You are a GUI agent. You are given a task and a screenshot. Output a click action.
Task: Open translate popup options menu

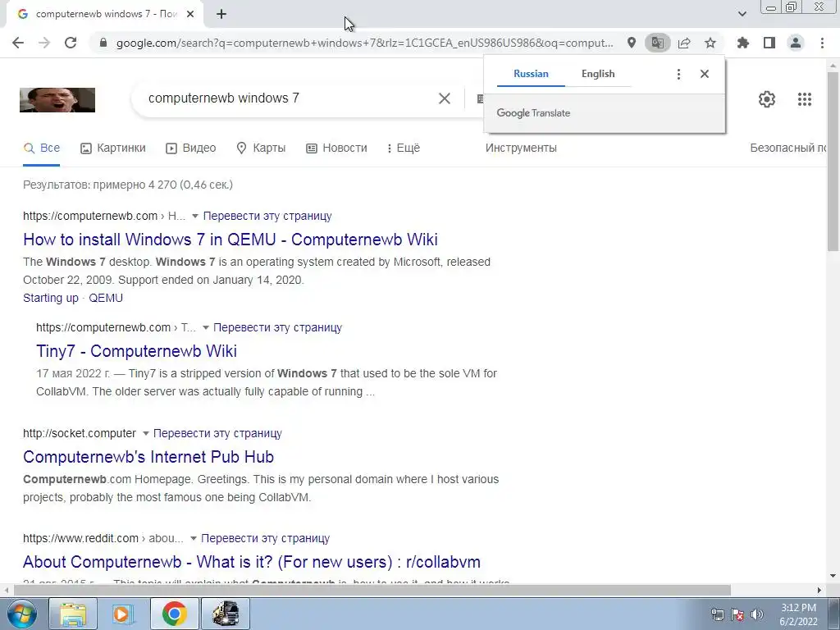[678, 74]
